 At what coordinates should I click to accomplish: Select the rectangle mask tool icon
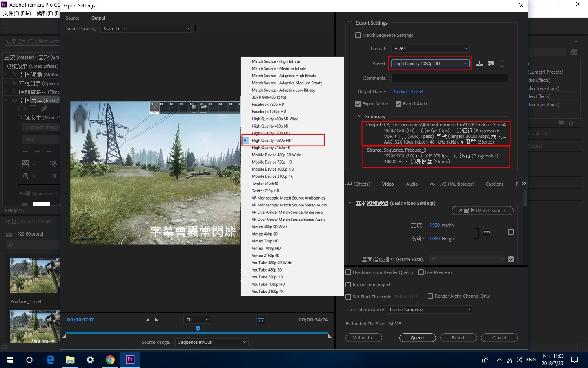[33, 109]
